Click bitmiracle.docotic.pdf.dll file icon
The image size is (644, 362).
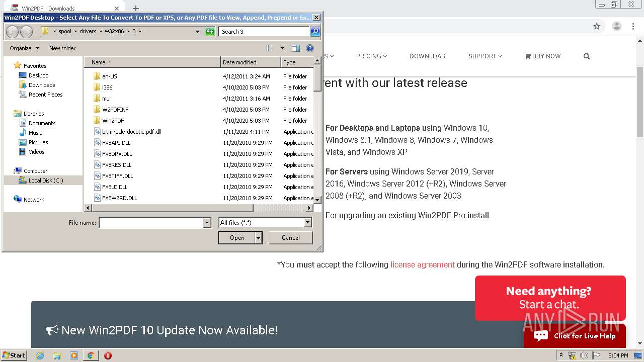[x=98, y=132]
